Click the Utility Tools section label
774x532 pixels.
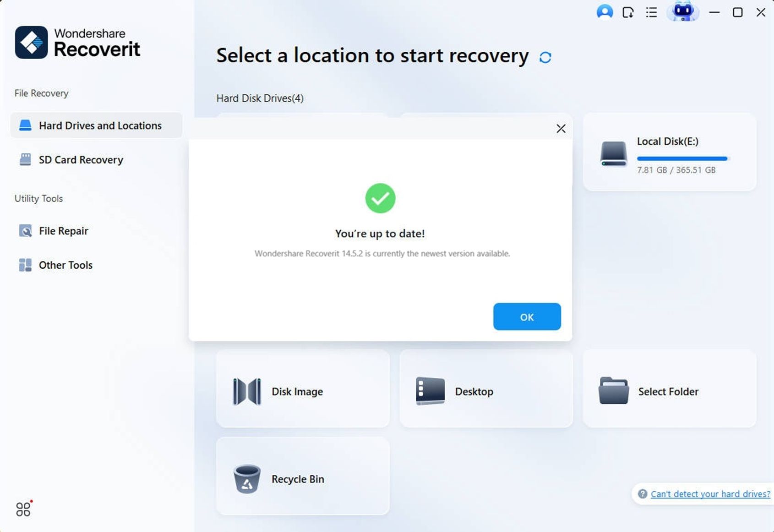[x=38, y=199]
